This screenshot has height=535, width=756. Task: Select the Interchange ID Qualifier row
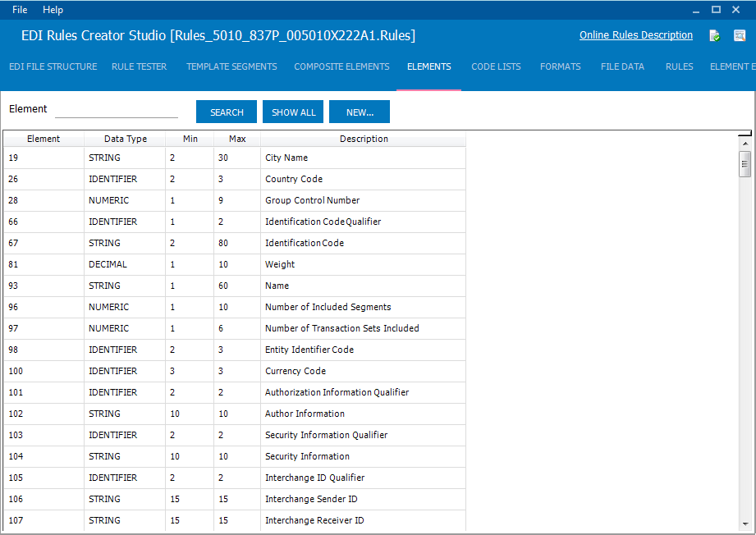235,478
